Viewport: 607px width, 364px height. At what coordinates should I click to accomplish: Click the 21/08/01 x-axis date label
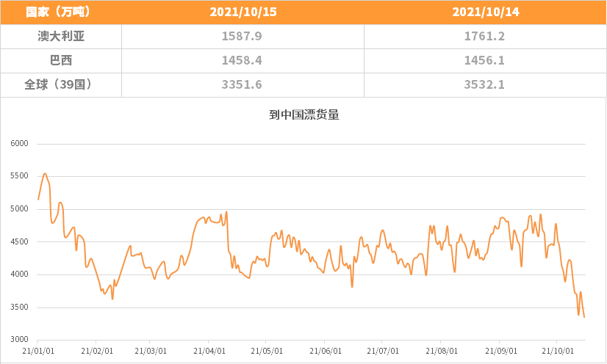[x=442, y=352]
